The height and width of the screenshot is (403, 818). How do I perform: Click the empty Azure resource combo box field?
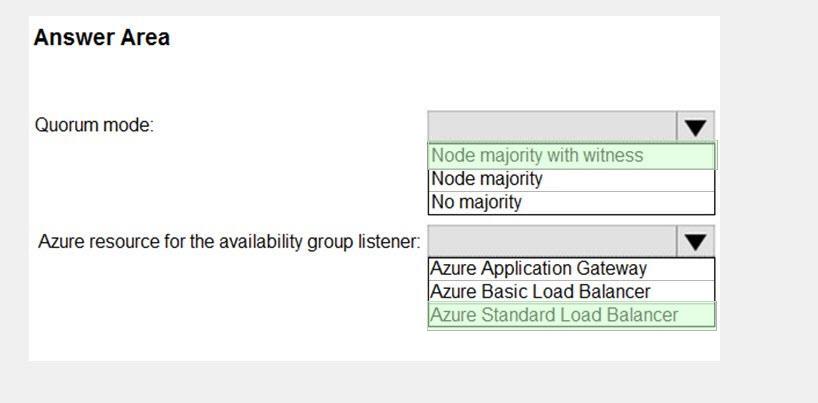coord(552,241)
